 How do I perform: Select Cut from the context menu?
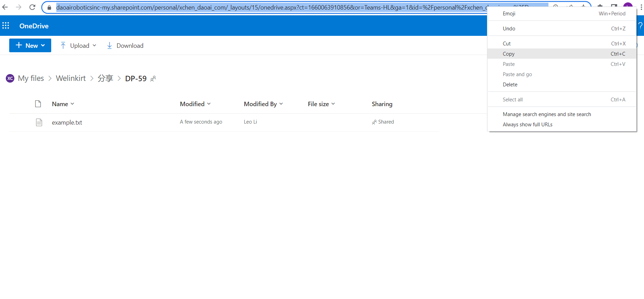point(562,44)
